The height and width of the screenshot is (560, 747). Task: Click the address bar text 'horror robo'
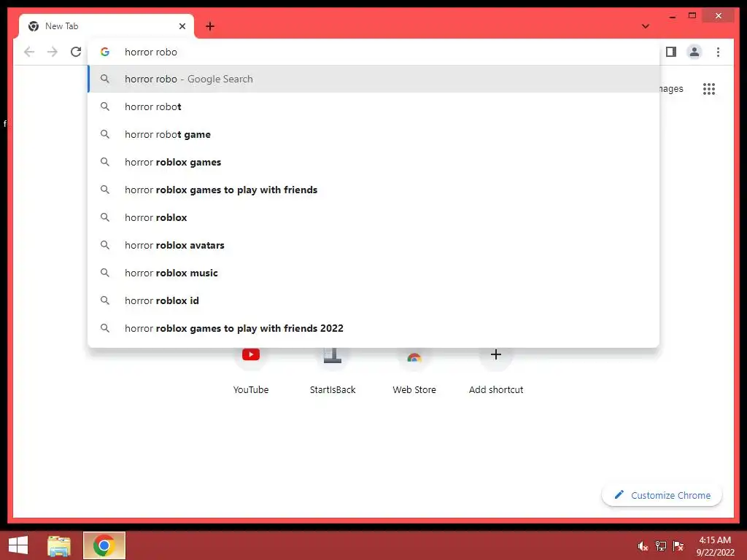150,52
